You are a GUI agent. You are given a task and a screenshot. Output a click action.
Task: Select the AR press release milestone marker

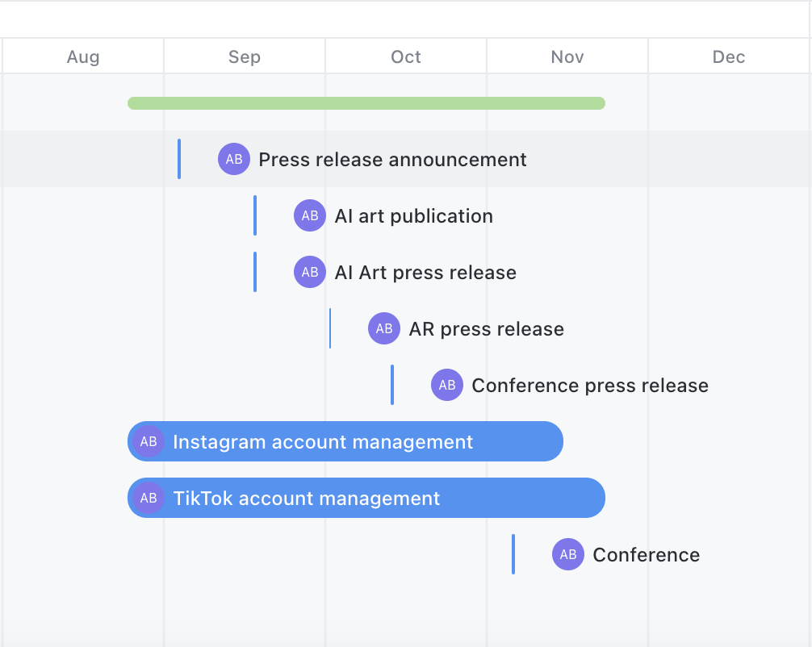pyautogui.click(x=330, y=328)
